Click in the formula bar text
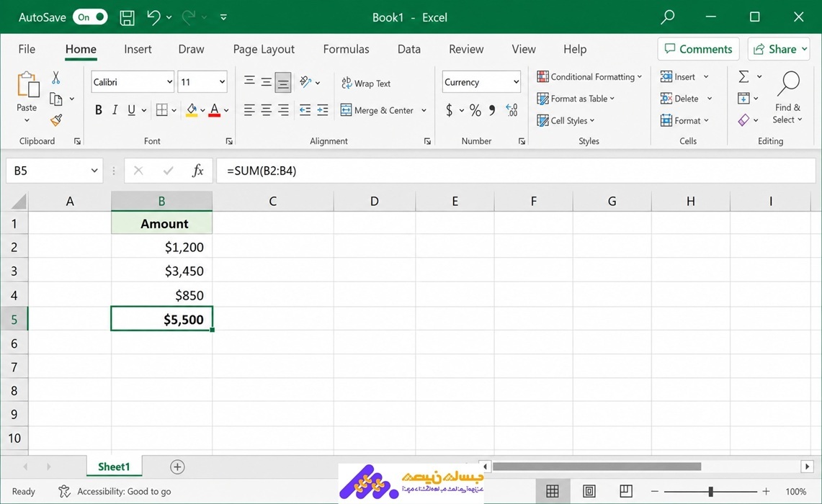Screen dimensions: 822x504 (x=262, y=171)
